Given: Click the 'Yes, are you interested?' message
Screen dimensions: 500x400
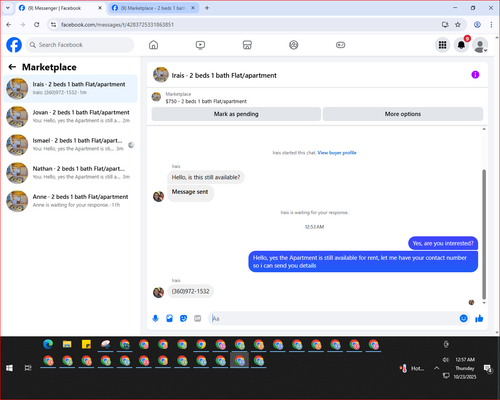Looking at the screenshot, I should (x=443, y=243).
